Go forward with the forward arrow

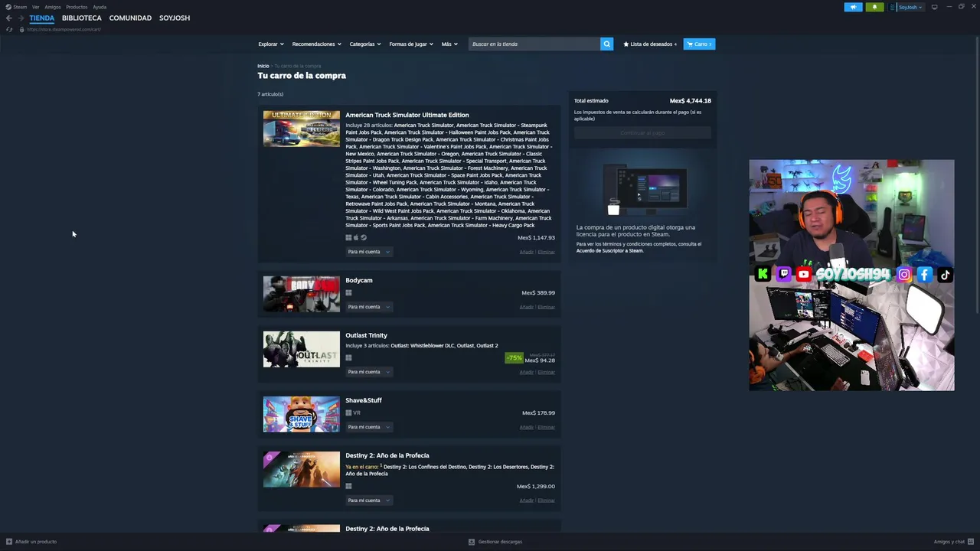click(21, 18)
